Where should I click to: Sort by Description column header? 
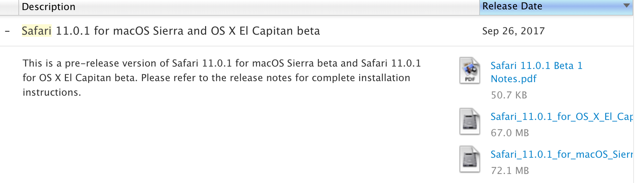tap(249, 7)
